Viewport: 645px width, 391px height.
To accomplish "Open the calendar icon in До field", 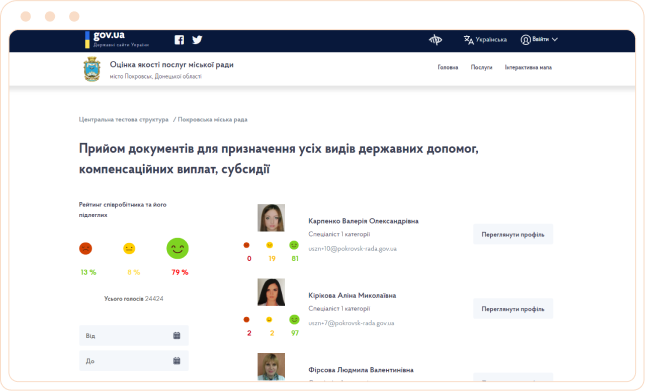I will 176,361.
